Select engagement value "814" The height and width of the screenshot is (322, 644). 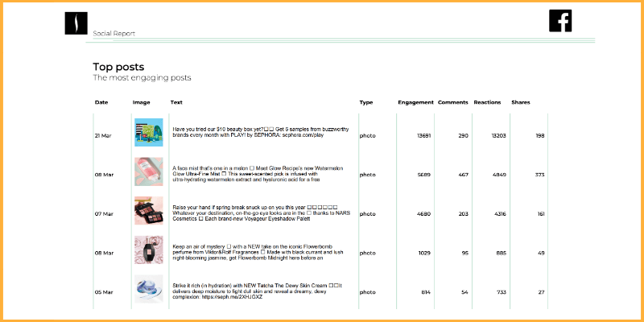pos(427,292)
